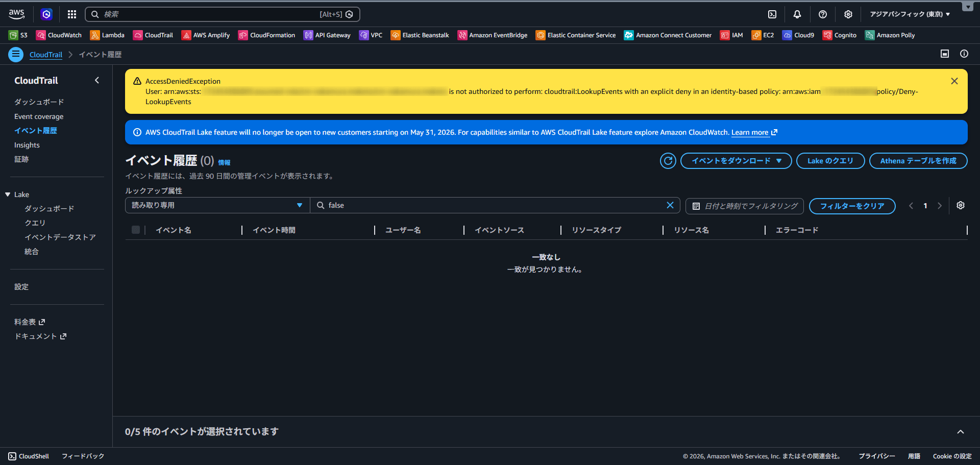Clear the 'false' filter value
Image resolution: width=980 pixels, height=465 pixels.
point(670,205)
